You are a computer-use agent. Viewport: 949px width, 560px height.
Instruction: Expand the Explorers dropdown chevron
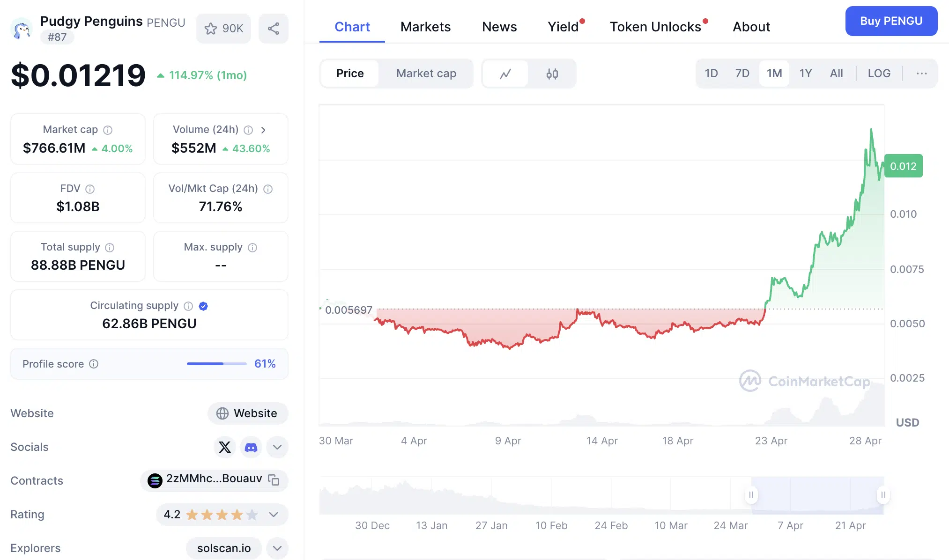(x=277, y=548)
